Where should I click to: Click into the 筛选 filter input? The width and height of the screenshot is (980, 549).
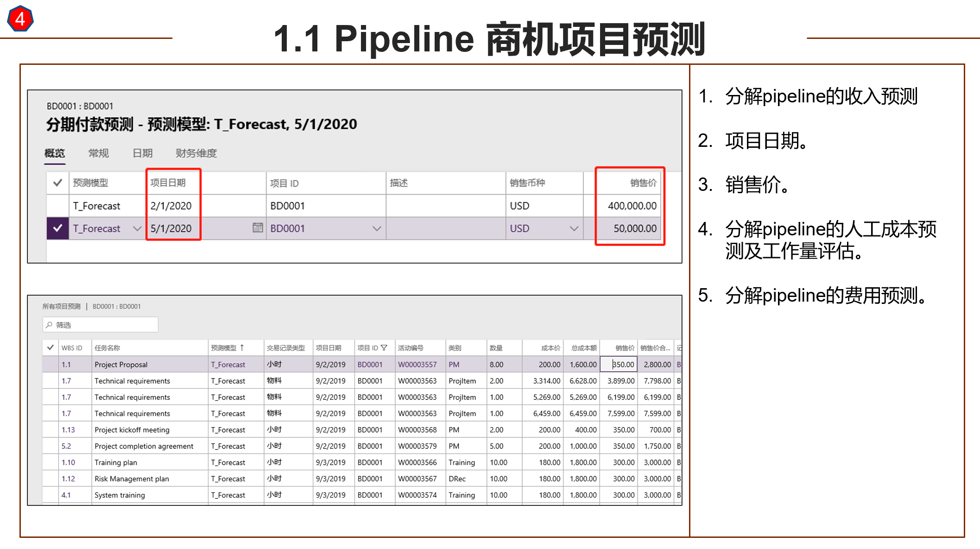pos(101,325)
